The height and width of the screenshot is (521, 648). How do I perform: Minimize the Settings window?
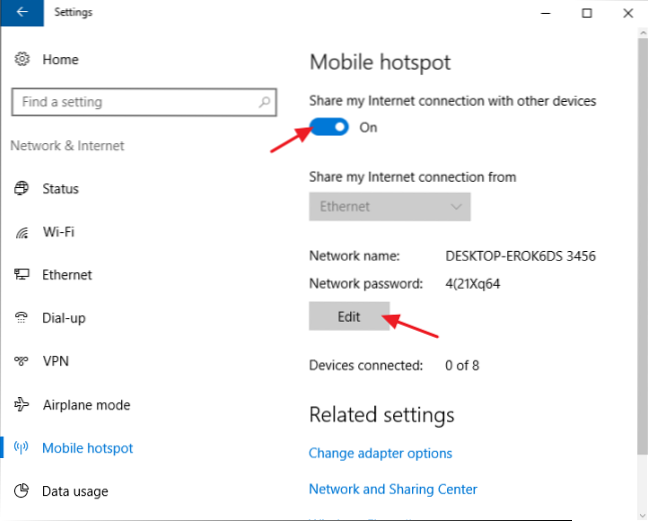coord(546,13)
